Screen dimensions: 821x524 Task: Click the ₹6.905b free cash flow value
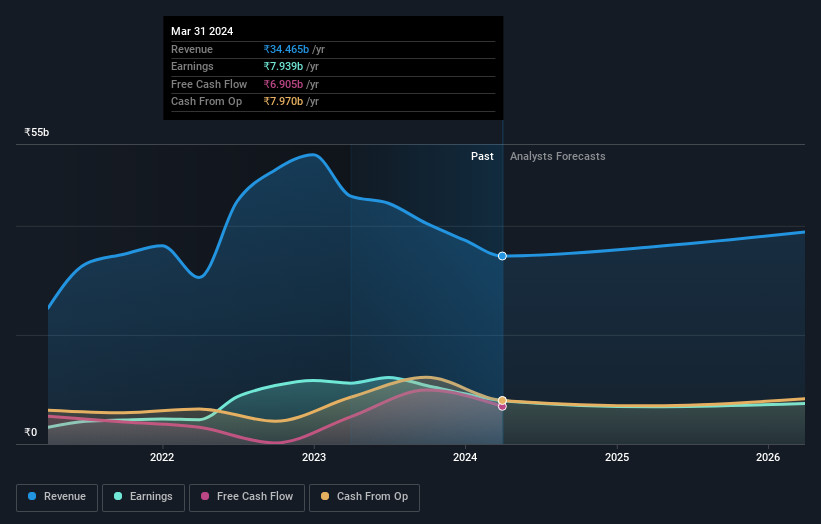(283, 84)
